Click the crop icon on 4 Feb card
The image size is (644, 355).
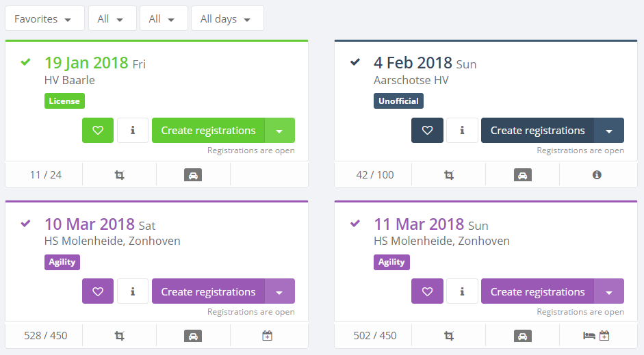[x=449, y=175]
